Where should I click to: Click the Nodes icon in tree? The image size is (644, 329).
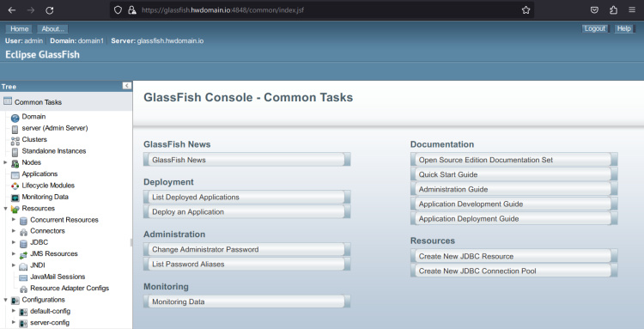tap(15, 164)
